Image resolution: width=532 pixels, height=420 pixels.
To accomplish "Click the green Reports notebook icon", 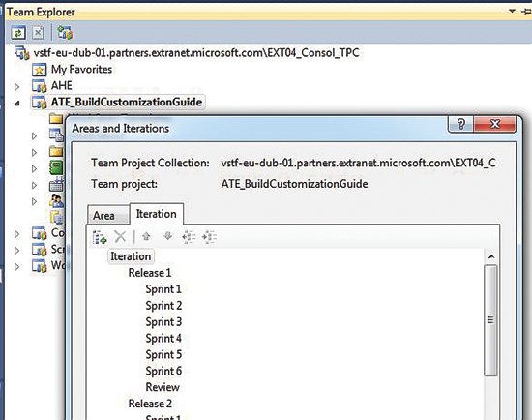I will tap(56, 168).
